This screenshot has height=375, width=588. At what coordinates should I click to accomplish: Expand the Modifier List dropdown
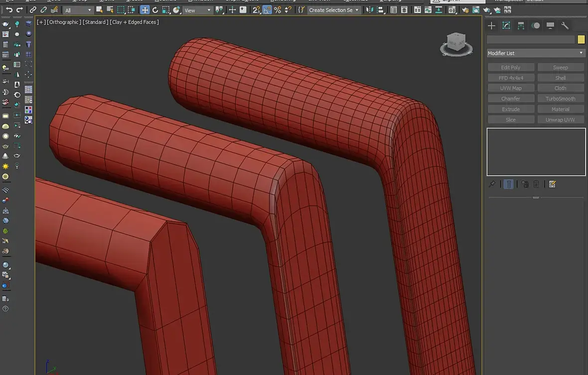[x=536, y=53]
